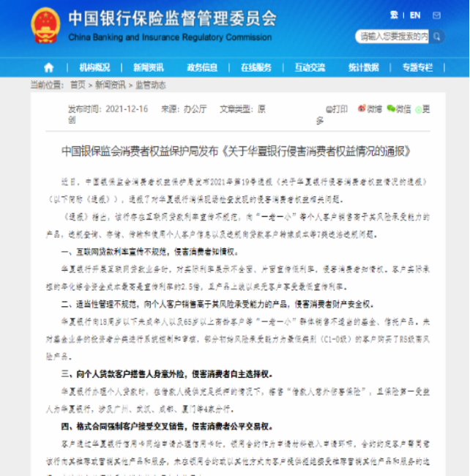Viewport: 470px width, 476px height.
Task: Click the print 打印 icon link
Action: (x=337, y=109)
